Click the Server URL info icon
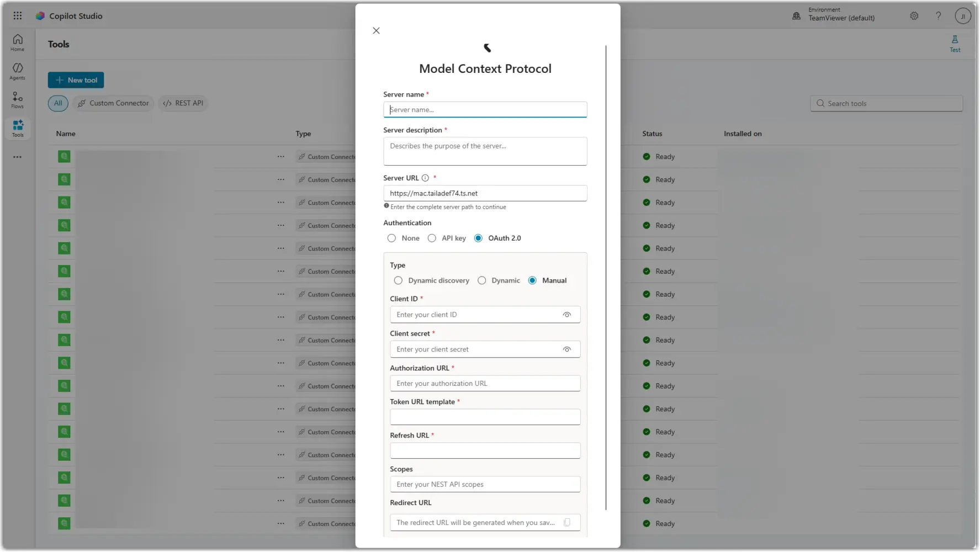Screen dimensions: 980x552 [425, 178]
